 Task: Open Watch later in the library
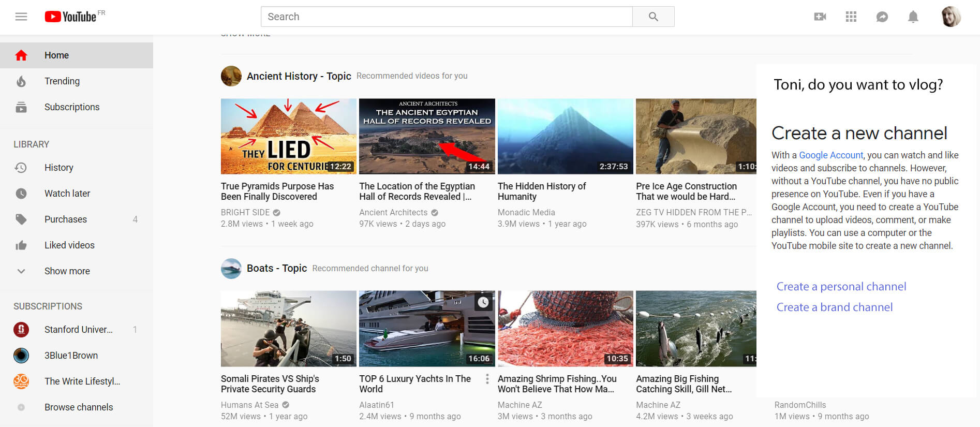click(77, 193)
